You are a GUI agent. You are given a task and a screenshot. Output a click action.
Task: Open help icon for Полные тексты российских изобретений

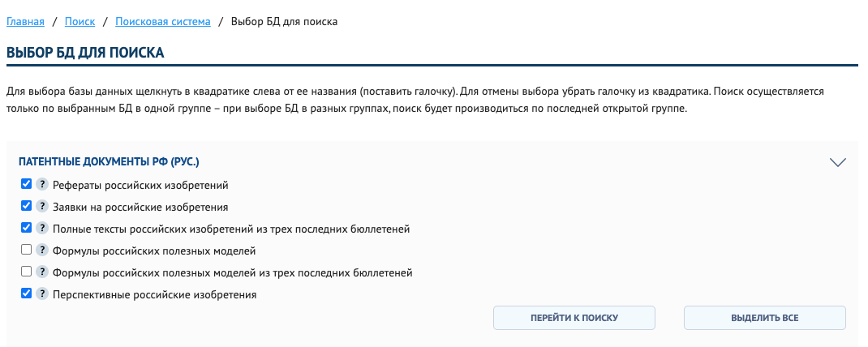(x=42, y=228)
